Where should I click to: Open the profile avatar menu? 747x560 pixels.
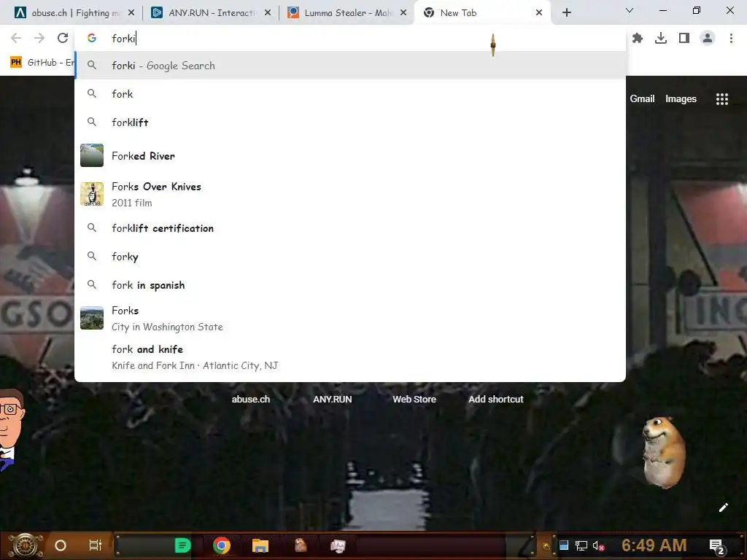[x=708, y=38]
